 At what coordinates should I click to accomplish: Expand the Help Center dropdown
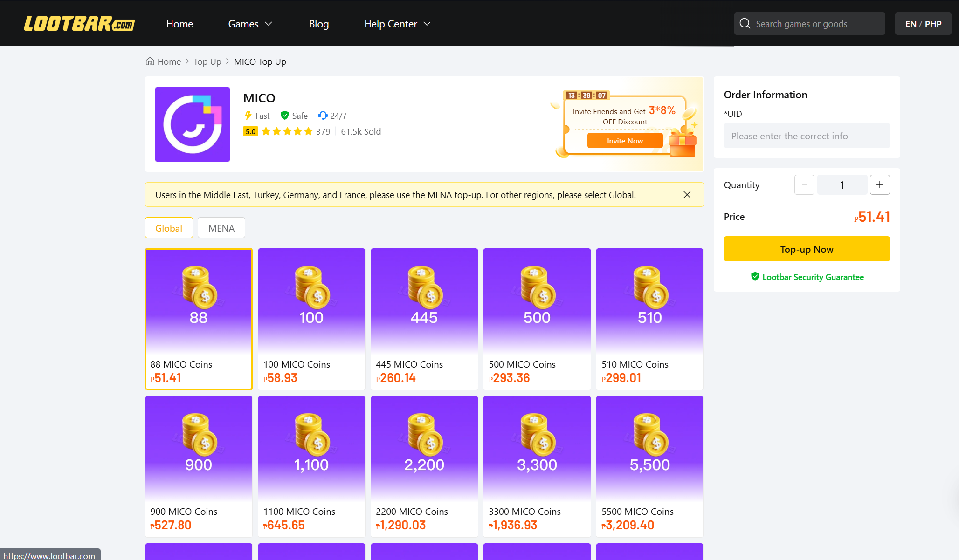click(397, 24)
